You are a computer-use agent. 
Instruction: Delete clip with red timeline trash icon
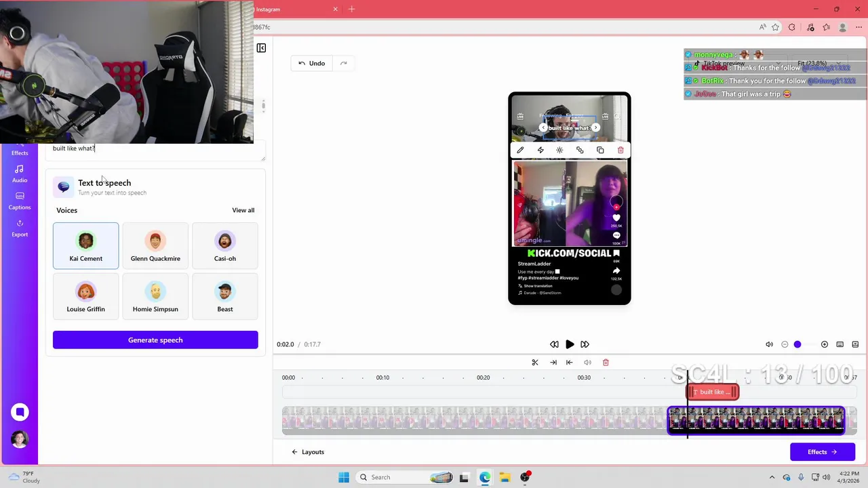(x=606, y=363)
